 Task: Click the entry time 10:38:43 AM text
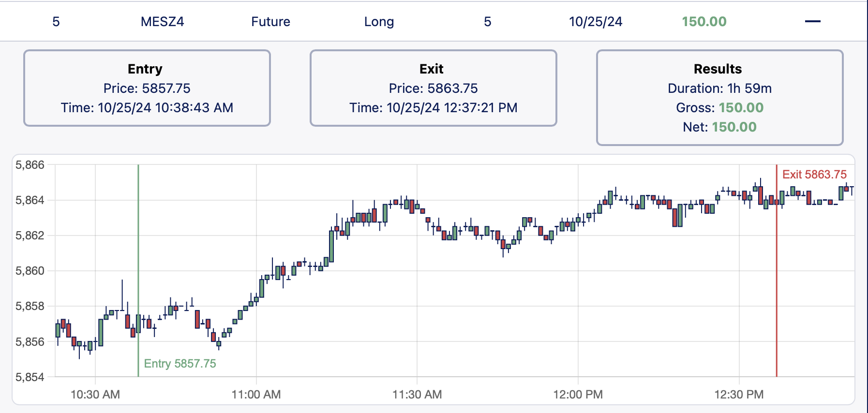click(x=194, y=108)
